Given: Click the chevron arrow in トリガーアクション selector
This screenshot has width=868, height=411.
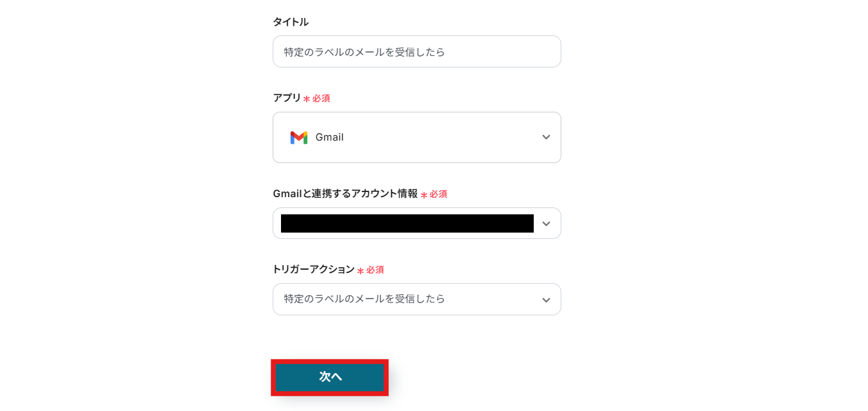Looking at the screenshot, I should (546, 300).
